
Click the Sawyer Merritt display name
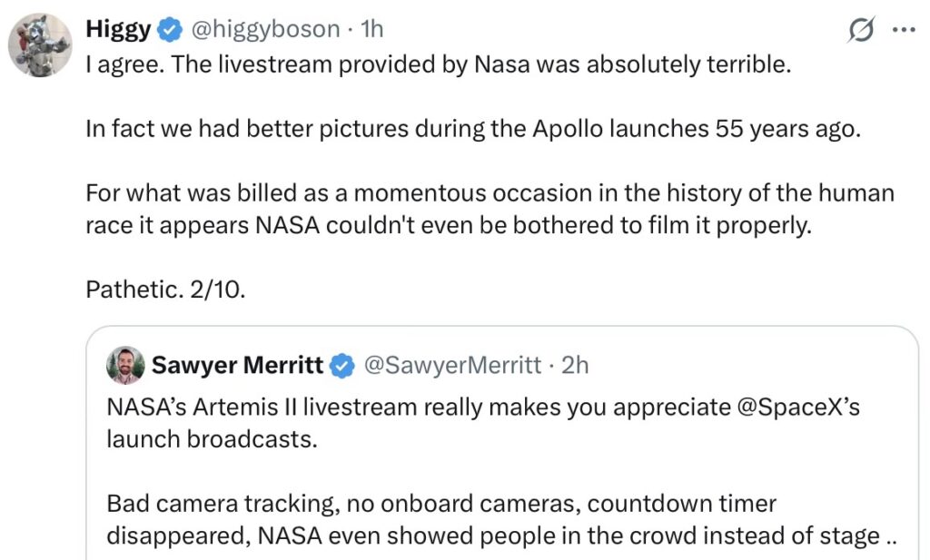click(x=237, y=365)
